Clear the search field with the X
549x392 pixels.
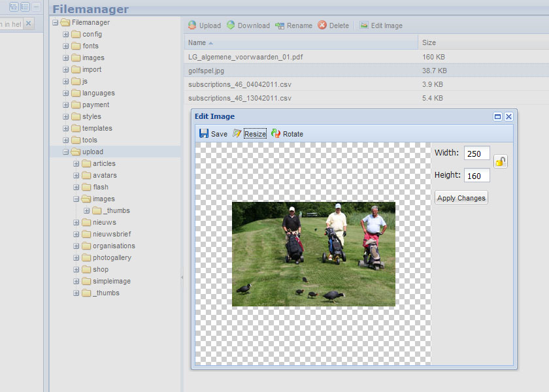point(27,23)
